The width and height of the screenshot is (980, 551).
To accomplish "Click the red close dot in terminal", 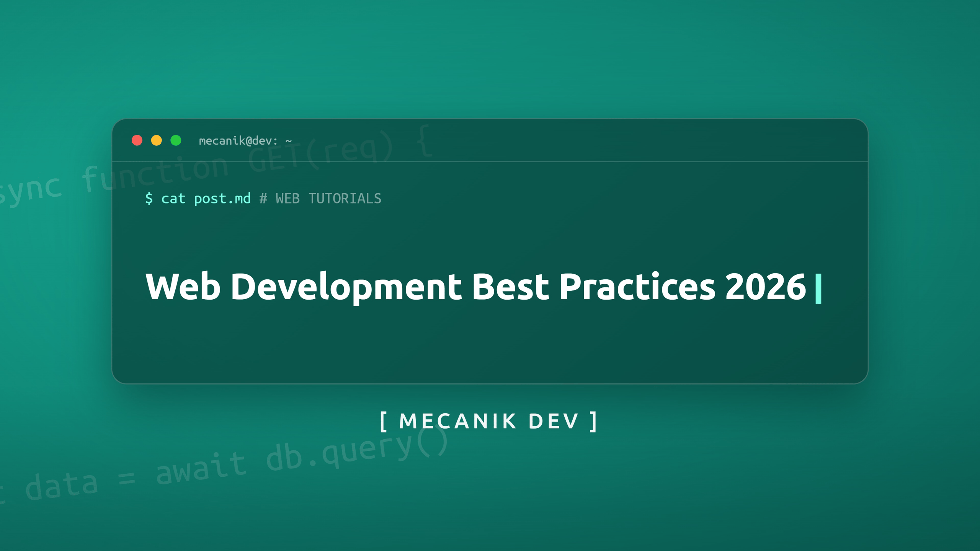I will coord(137,140).
